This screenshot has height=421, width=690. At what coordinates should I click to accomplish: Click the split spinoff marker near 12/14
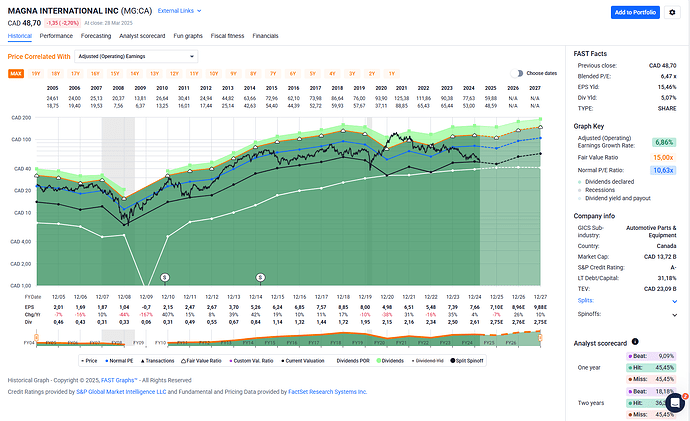260,275
